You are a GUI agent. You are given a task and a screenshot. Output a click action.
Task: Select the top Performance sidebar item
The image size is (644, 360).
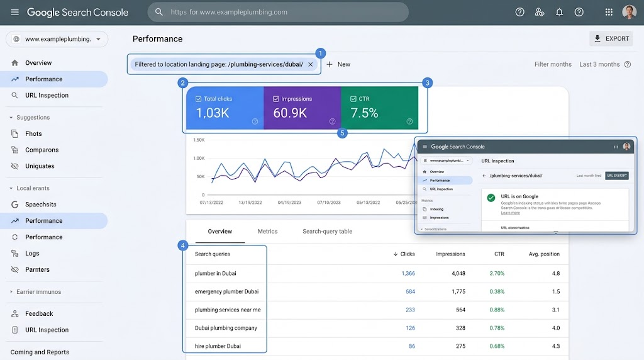pyautogui.click(x=54, y=79)
